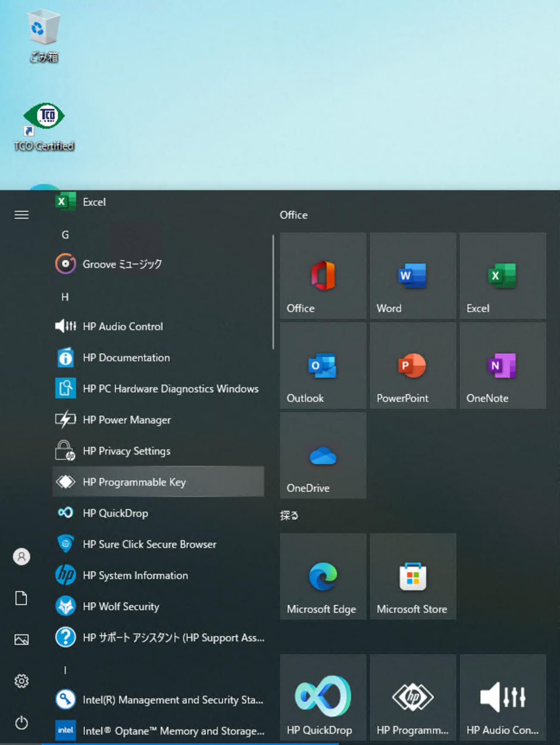This screenshot has width=560, height=745.
Task: Open the Outlook tile
Action: coord(323,365)
